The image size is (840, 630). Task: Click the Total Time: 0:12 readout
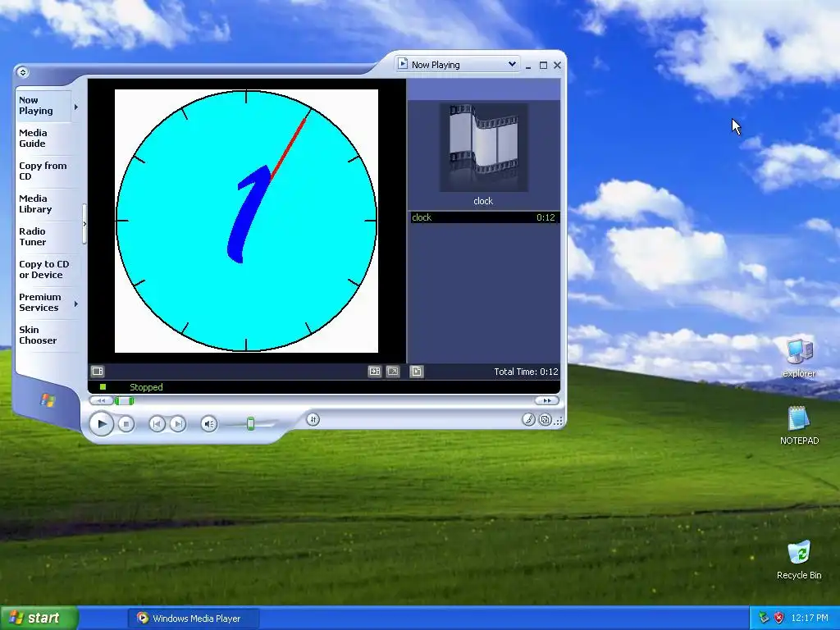click(x=526, y=372)
